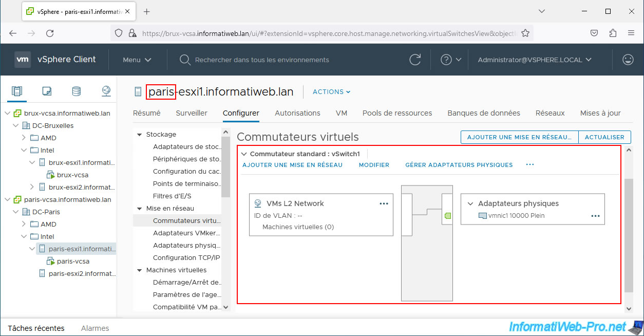The image size is (644, 336).
Task: Click the search magnifier icon
Action: 185,60
